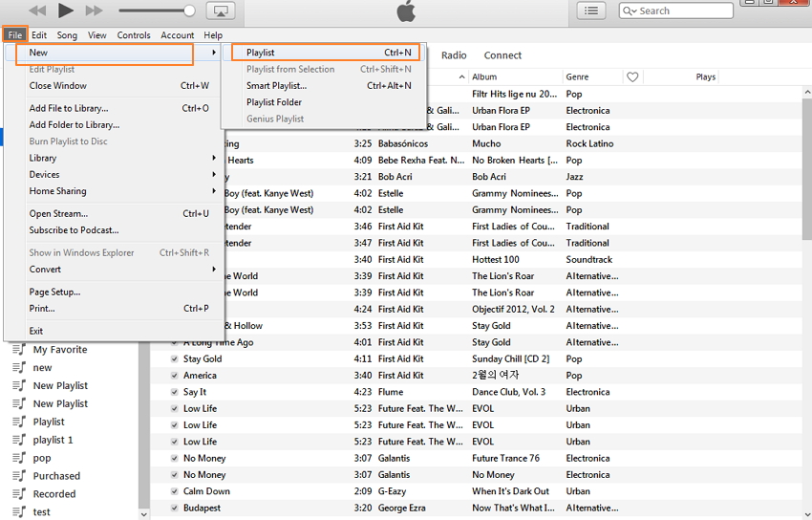This screenshot has height=520, width=812.
Task: Click the playlist icon next to My Favorite
Action: click(x=18, y=350)
